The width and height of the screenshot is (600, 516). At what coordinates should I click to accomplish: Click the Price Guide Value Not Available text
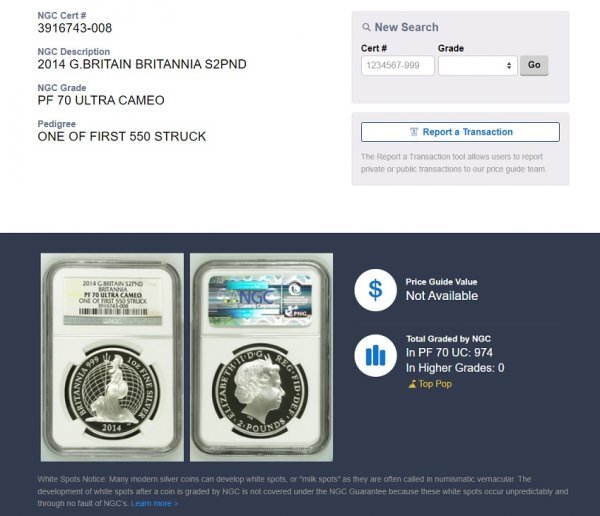point(442,296)
